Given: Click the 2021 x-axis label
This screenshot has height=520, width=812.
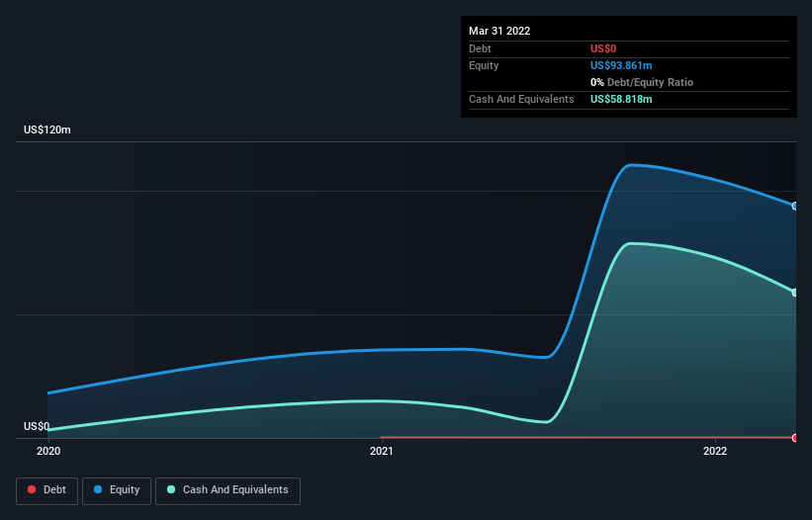Looking at the screenshot, I should coord(382,451).
